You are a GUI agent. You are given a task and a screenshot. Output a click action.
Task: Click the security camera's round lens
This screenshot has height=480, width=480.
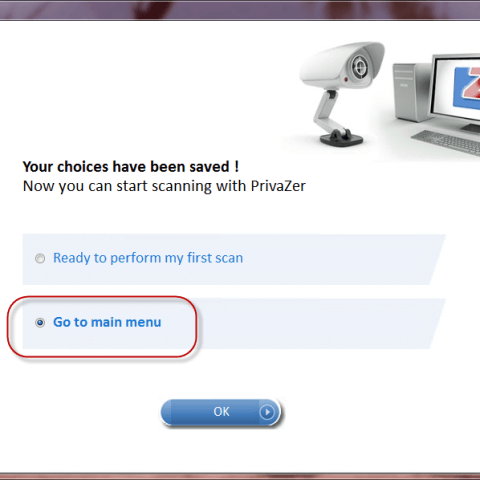[360, 67]
